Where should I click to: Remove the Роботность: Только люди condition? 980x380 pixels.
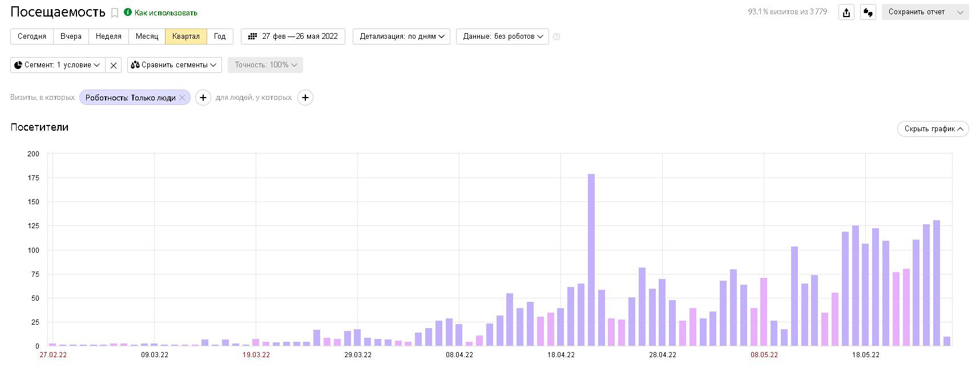(182, 98)
